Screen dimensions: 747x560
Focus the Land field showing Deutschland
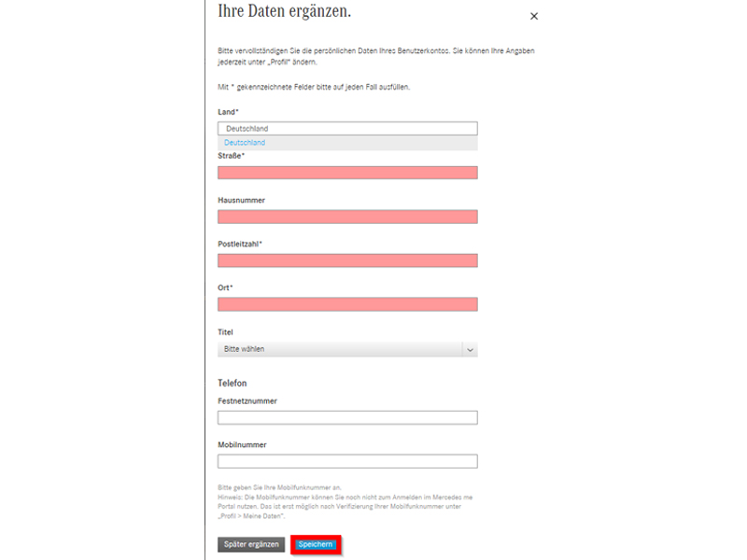click(x=347, y=129)
